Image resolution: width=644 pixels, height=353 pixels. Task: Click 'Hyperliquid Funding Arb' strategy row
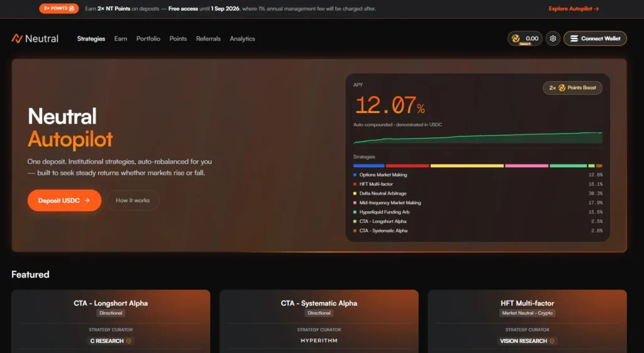[478, 212]
